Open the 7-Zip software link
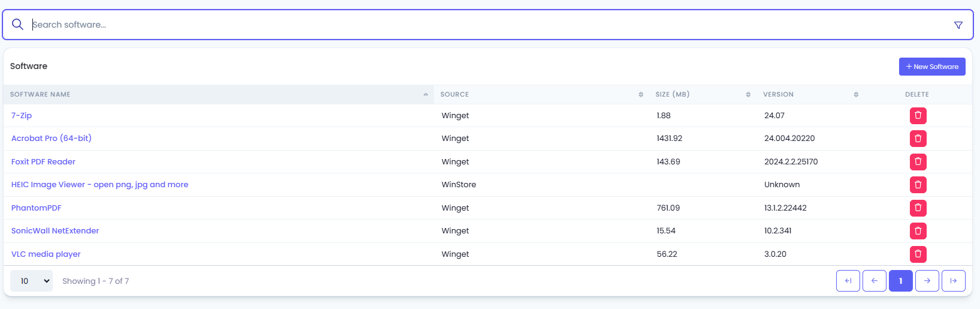980x309 pixels. tap(22, 115)
